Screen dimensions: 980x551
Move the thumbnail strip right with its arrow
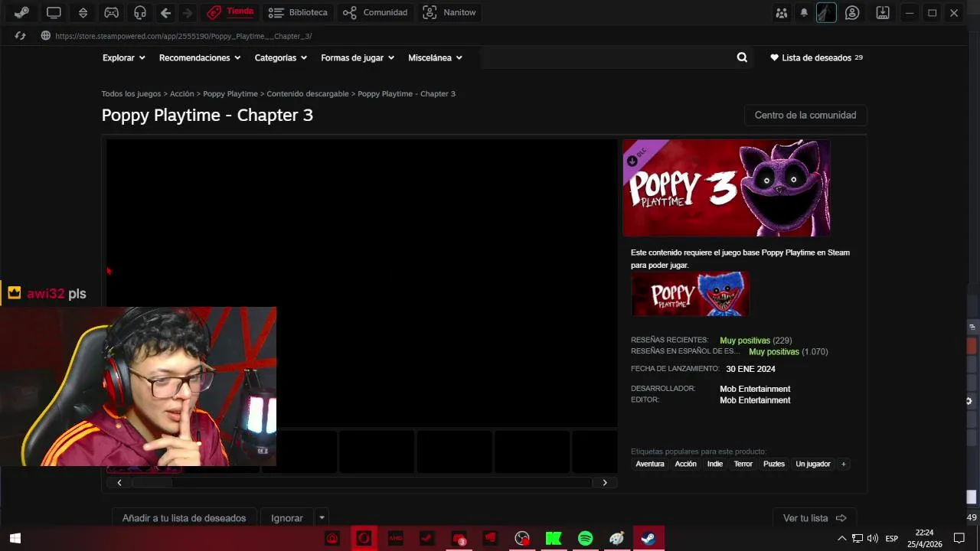click(x=605, y=482)
